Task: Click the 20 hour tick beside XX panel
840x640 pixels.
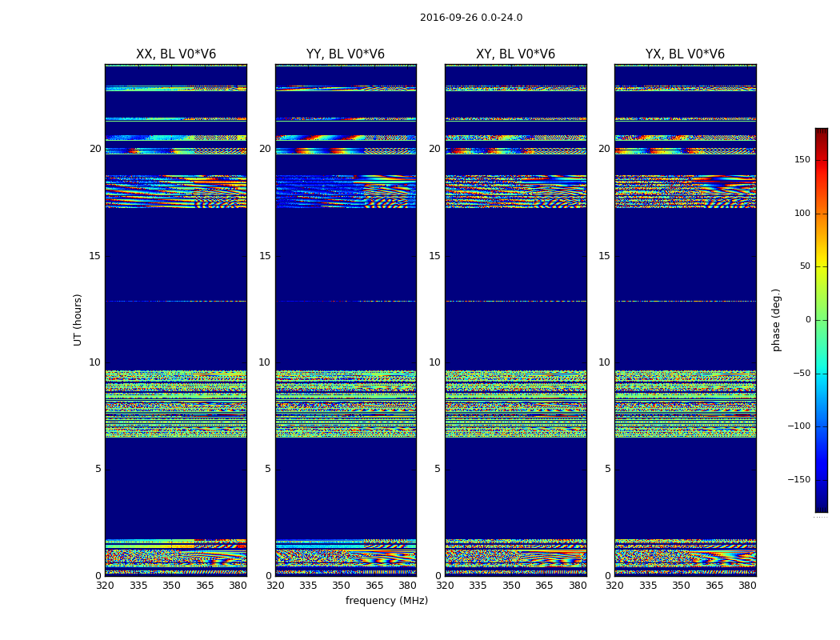Action: coord(95,149)
